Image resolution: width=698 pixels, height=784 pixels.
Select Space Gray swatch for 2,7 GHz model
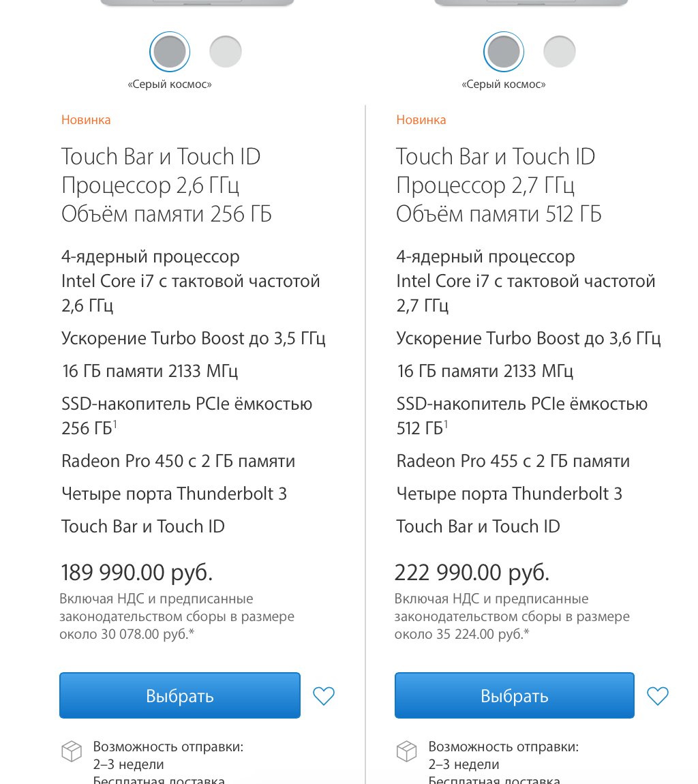(504, 52)
